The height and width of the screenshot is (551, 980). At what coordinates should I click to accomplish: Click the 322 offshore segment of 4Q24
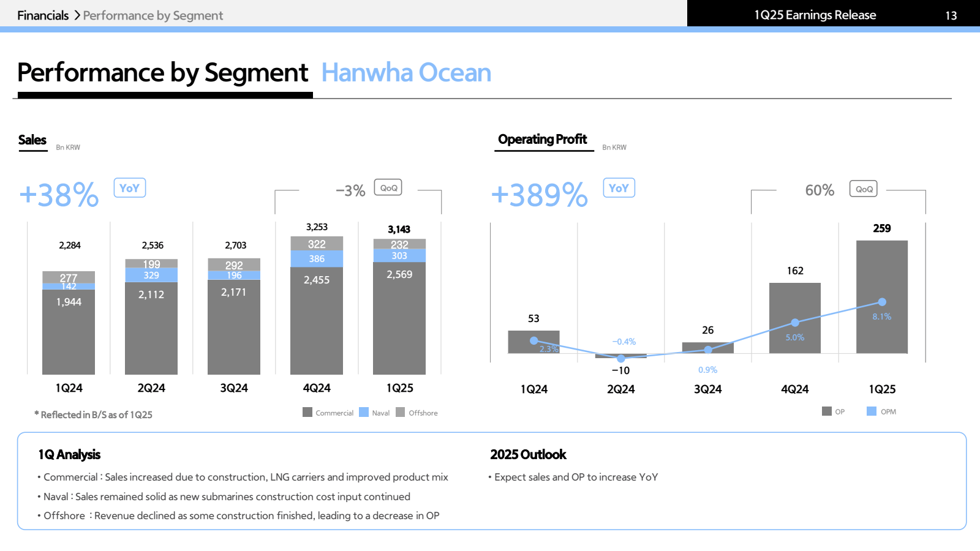click(317, 244)
